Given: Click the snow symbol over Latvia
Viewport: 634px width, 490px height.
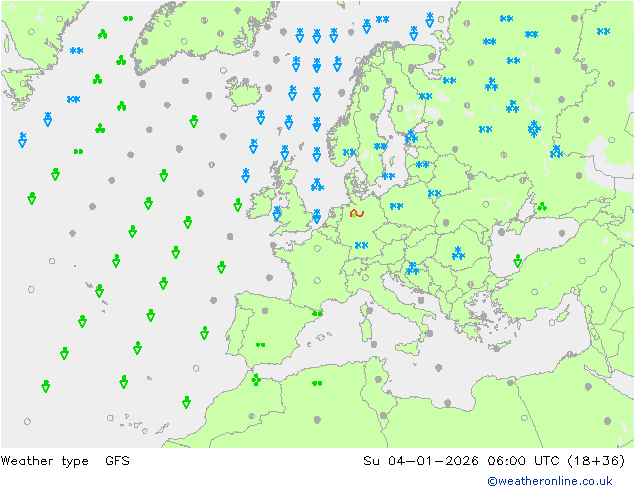Looking at the screenshot, I should (423, 165).
